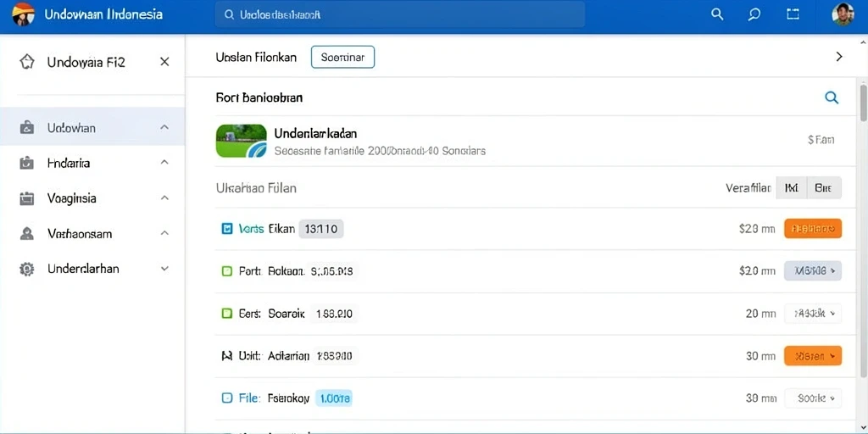Click the Ukaritao Fiilan label
868x434 pixels.
(256, 188)
